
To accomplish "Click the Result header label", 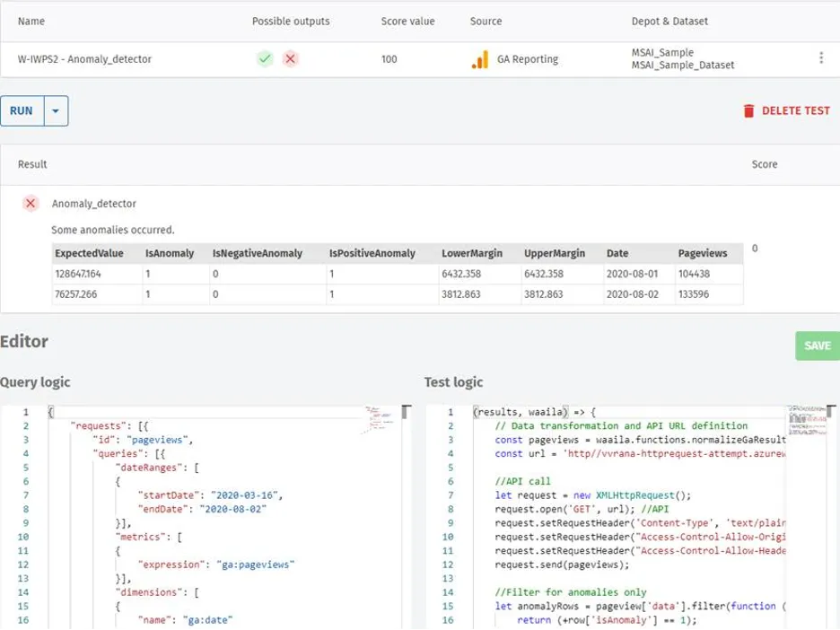I will pos(32,164).
